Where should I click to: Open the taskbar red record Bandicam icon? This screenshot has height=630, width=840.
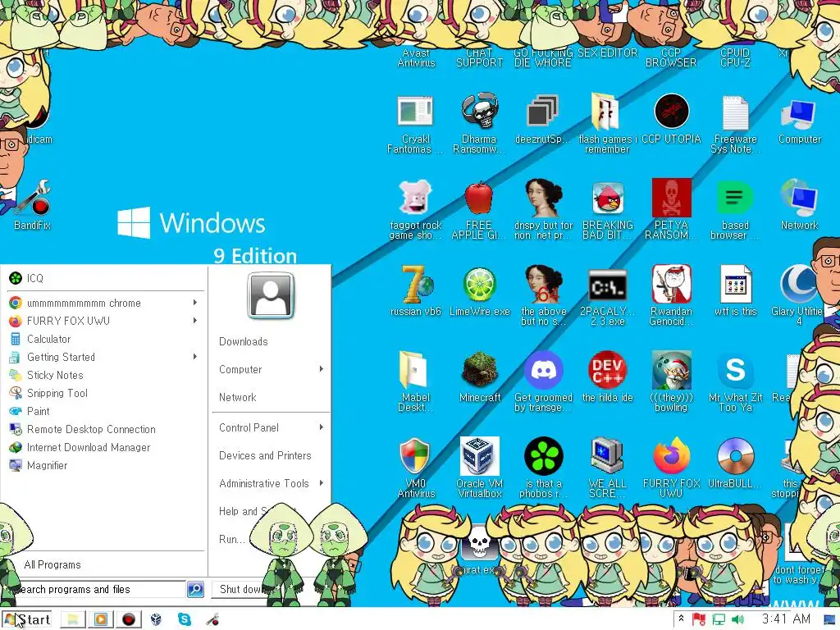pos(129,620)
